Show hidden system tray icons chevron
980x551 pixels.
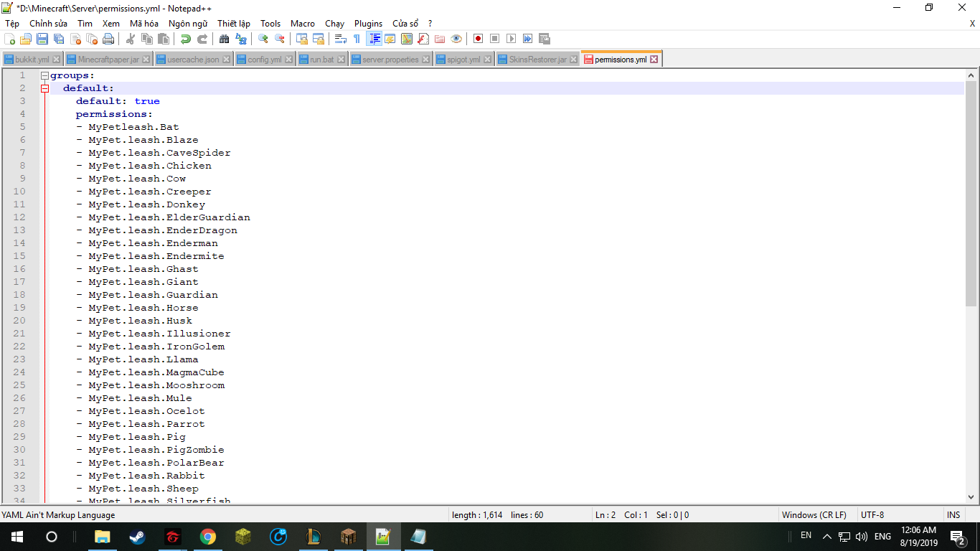(826, 536)
